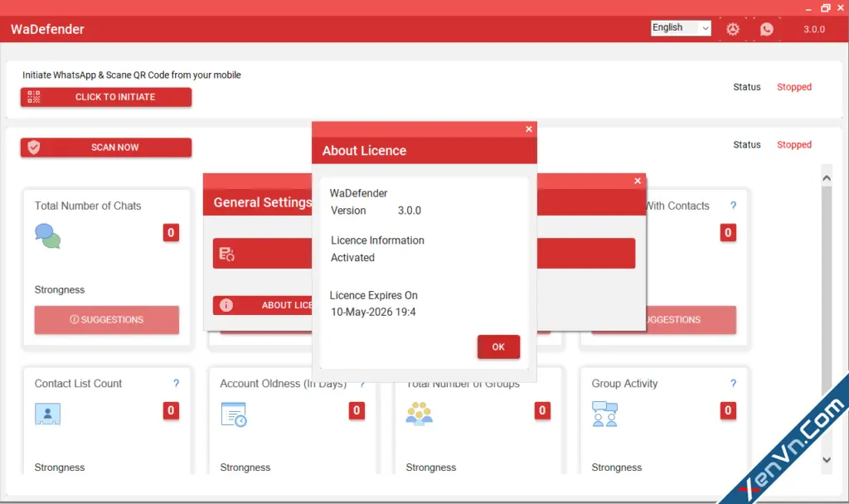This screenshot has height=504, width=849.
Task: Click the zero counter in Group Activity card
Action: coord(728,410)
